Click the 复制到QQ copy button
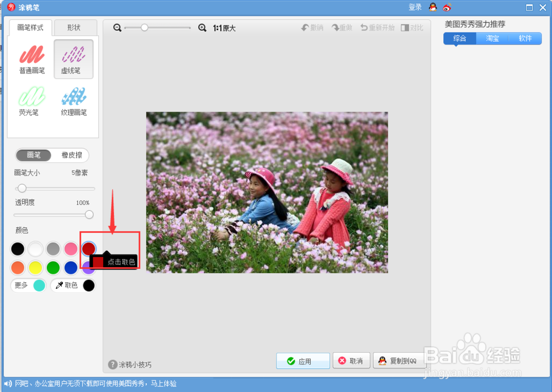 pos(399,361)
